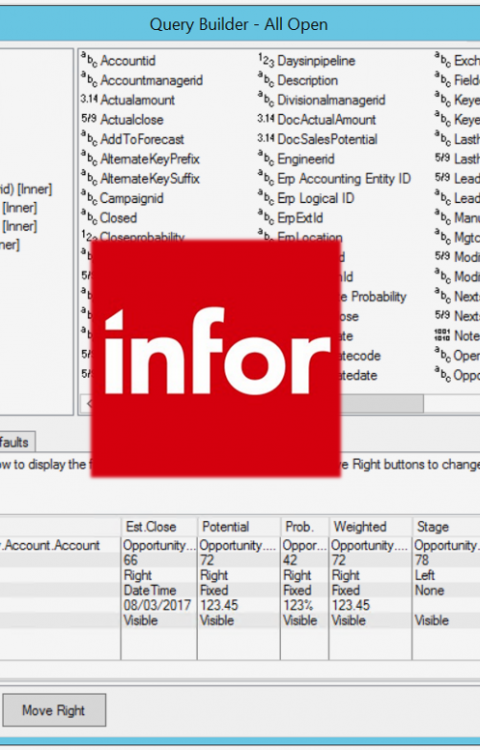This screenshot has height=750, width=480.
Task: Select the Weighted column header
Action: pyautogui.click(x=371, y=527)
